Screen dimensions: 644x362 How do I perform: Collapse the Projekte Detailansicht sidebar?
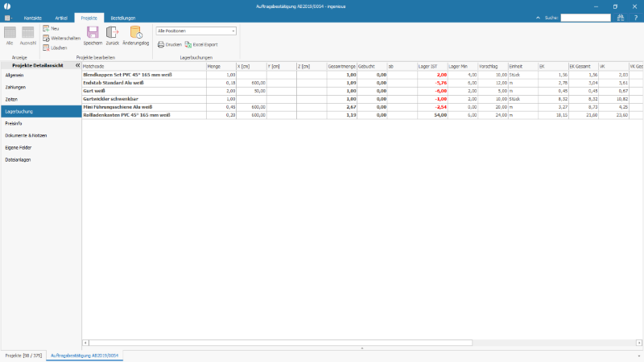[77, 65]
